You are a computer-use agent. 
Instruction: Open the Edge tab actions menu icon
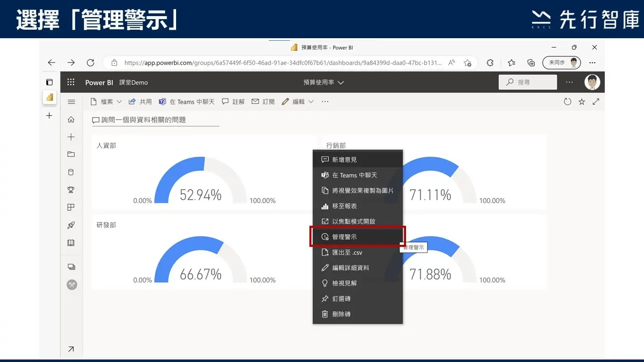point(49,82)
